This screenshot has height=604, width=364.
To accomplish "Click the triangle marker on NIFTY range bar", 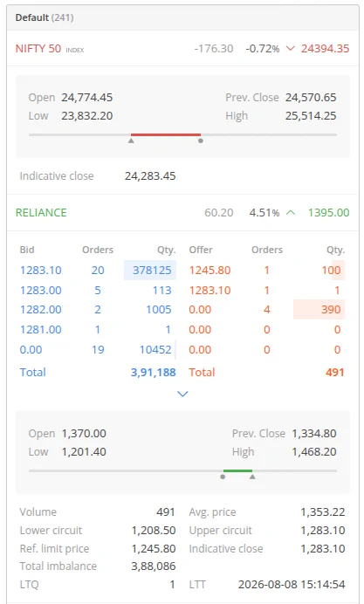I will (x=131, y=141).
